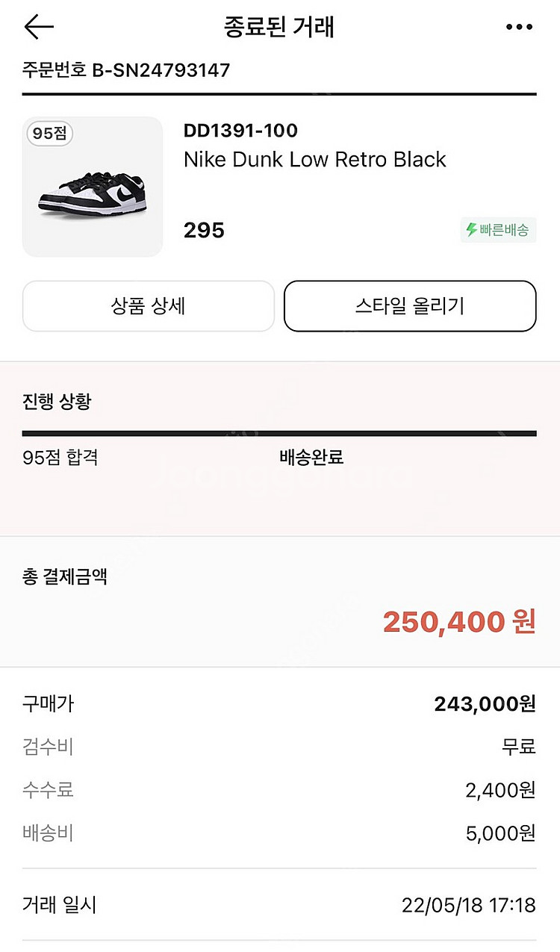Image resolution: width=560 pixels, height=952 pixels.
Task: Tap the model code DD1391-100
Action: pos(240,131)
